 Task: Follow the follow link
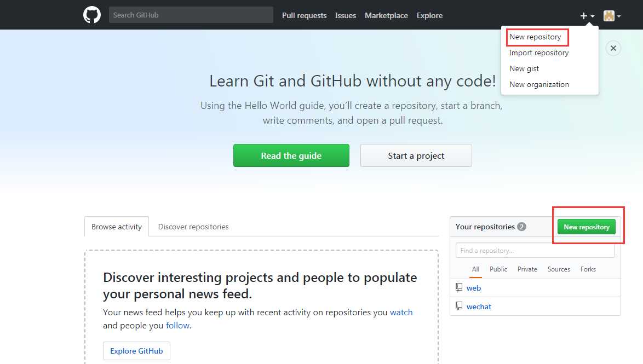[177, 326]
